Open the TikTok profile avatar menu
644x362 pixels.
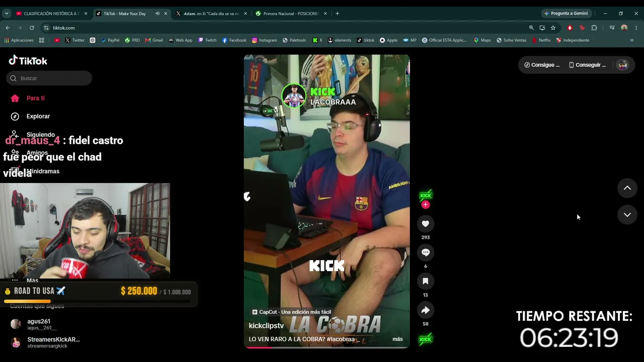(623, 65)
